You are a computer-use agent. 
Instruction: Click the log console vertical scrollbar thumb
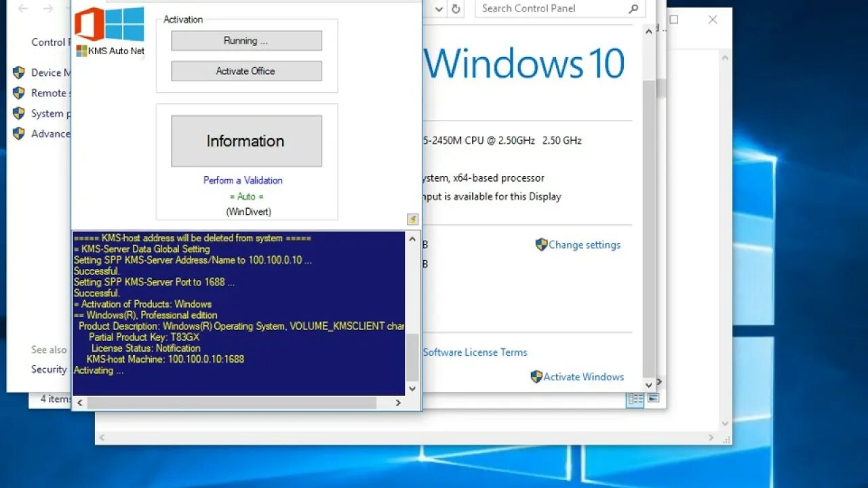point(412,357)
